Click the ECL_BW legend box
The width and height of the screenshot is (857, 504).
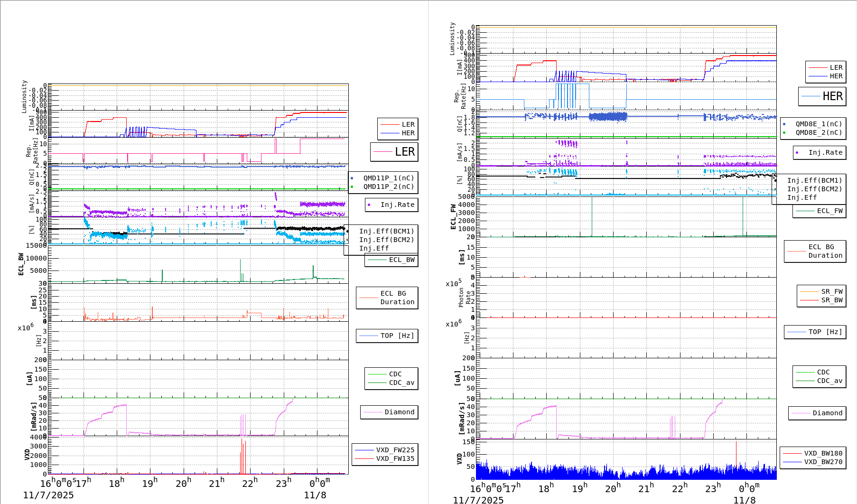coord(391,260)
